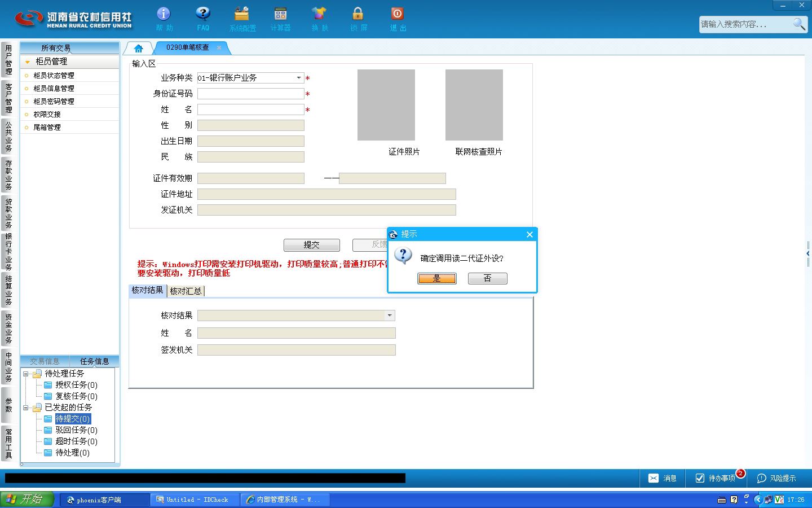Select 超时任务(0) in the task tree
The width and height of the screenshot is (812, 508).
[x=76, y=441]
